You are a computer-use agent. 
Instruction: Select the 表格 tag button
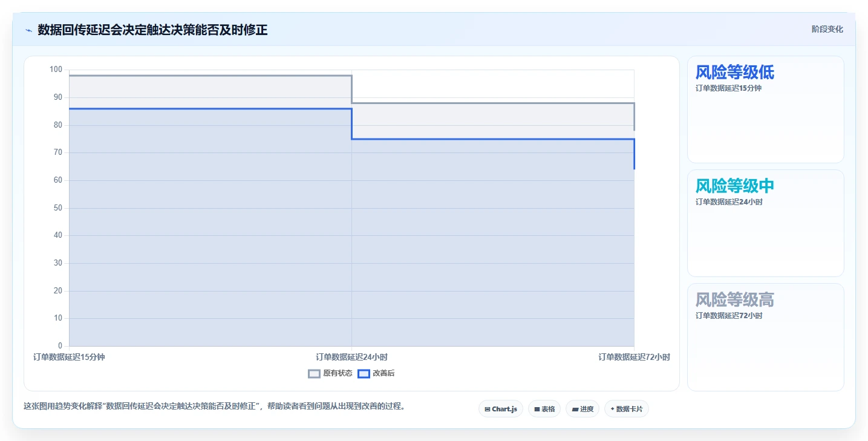pyautogui.click(x=544, y=409)
